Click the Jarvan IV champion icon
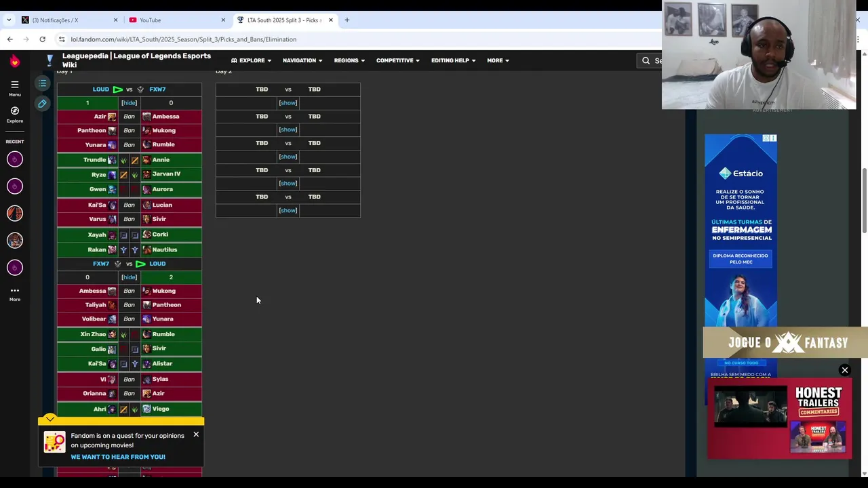 146,174
